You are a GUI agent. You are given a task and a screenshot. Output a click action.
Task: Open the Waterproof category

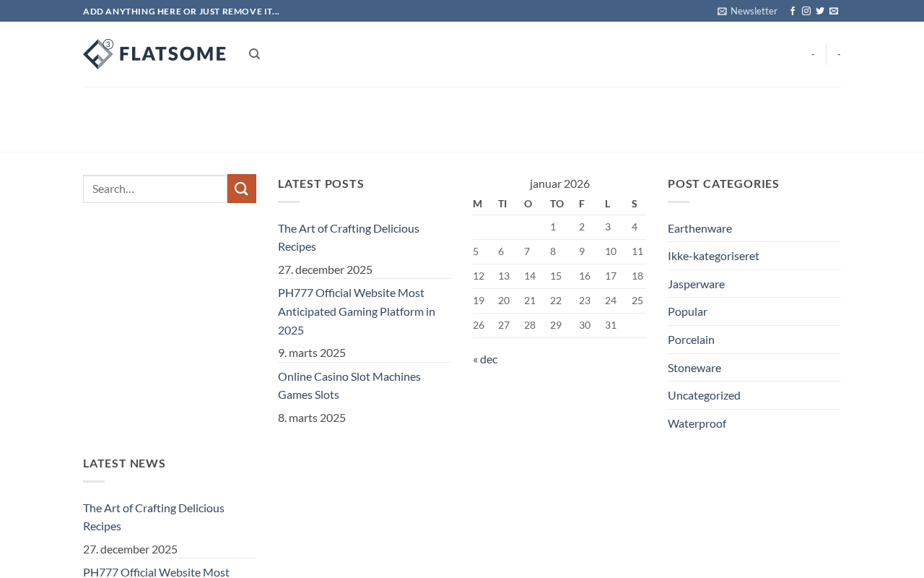pos(697,423)
